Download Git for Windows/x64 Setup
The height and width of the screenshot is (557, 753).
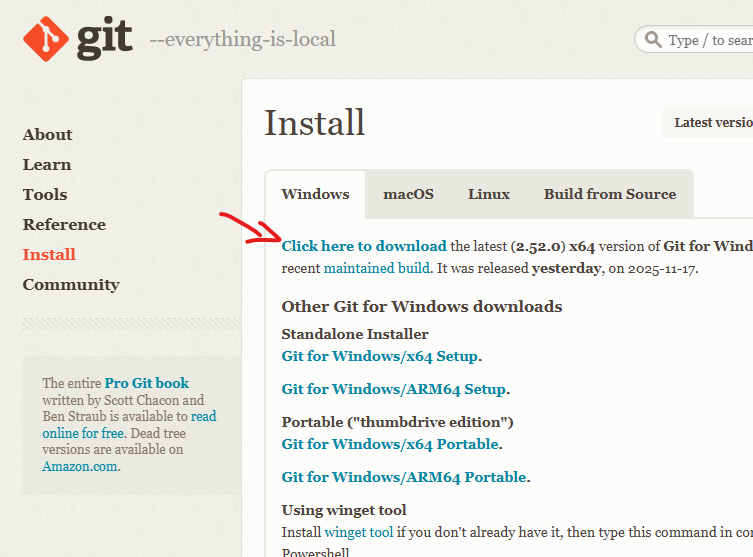[380, 356]
